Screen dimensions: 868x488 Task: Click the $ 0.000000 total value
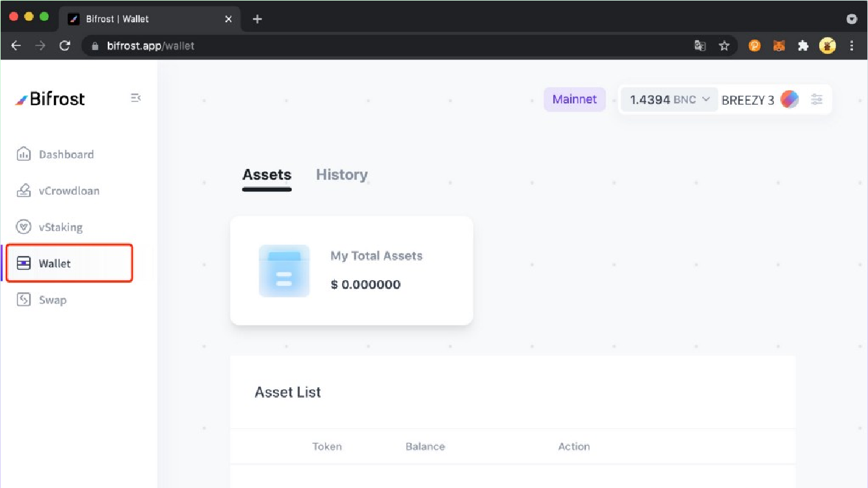pyautogui.click(x=365, y=285)
